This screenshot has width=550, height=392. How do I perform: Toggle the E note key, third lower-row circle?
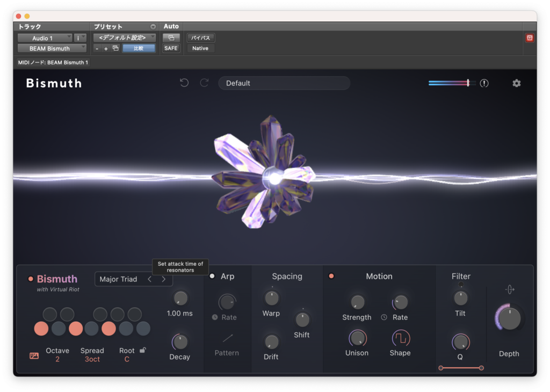click(x=76, y=329)
